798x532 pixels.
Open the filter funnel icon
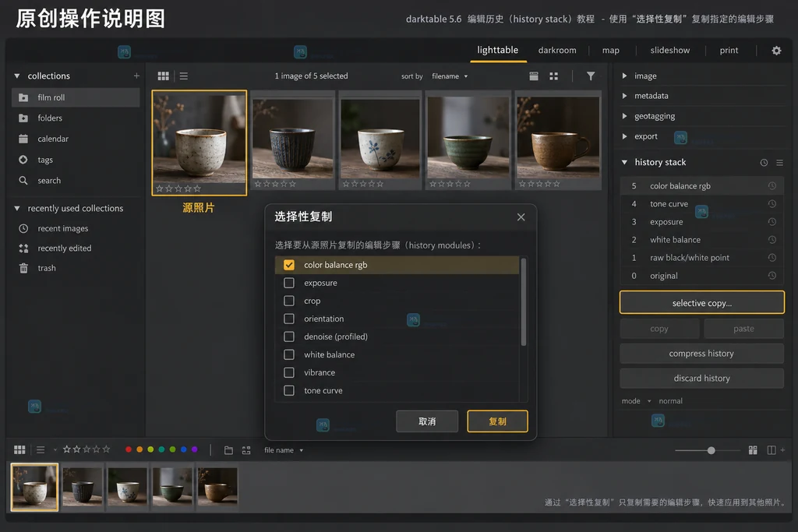click(x=591, y=76)
